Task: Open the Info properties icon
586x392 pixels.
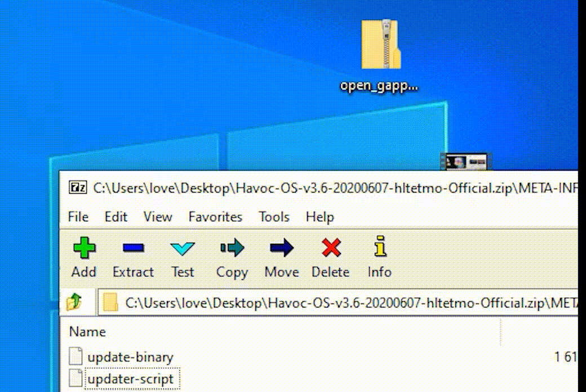Action: 380,248
